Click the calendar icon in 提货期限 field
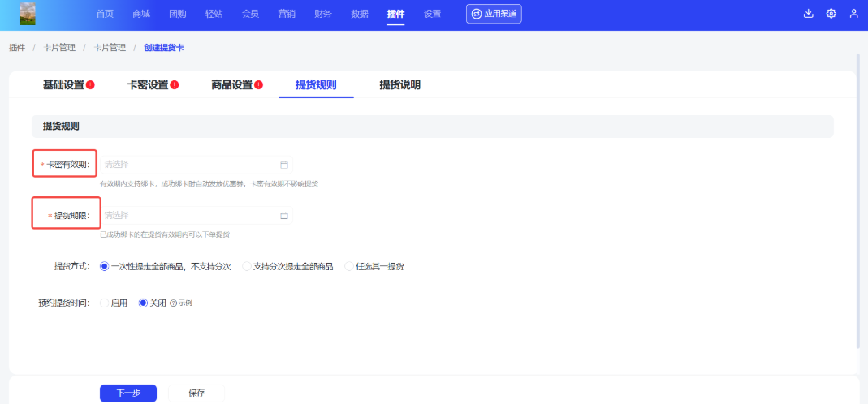The width and height of the screenshot is (868, 404). (284, 216)
